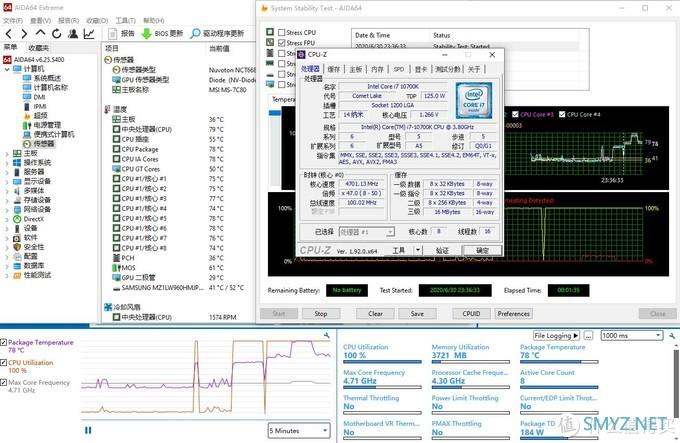Screen dimensions: 680x443
Task: Open the 工具(T) menu
Action: pyautogui.click(x=125, y=20)
